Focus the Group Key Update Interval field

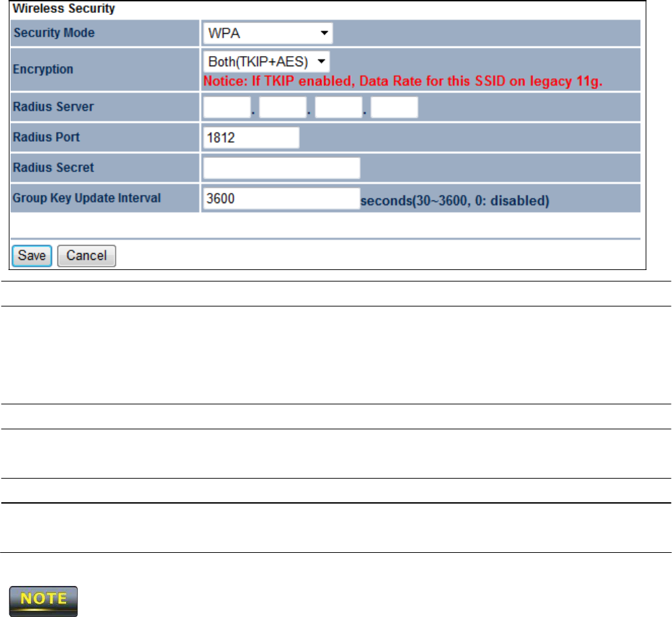point(282,198)
